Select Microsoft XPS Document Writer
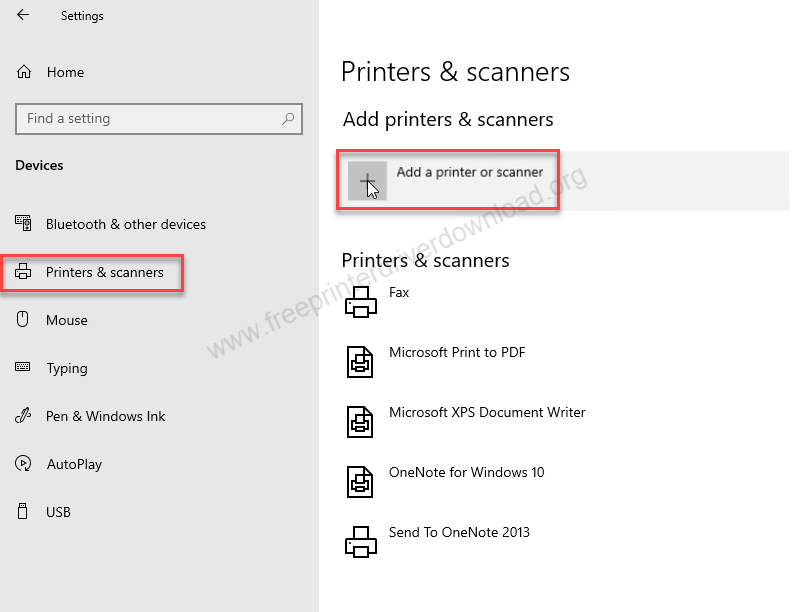Screen dimensions: 811x612 coord(487,412)
